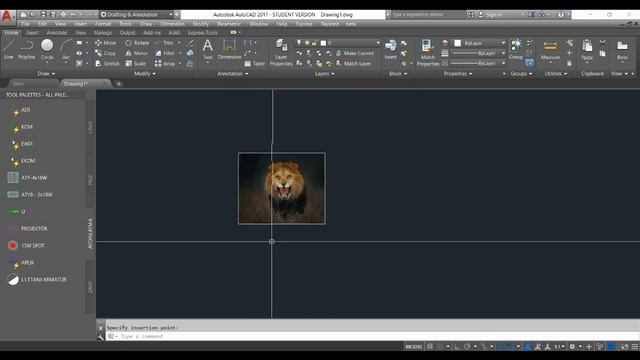The width and height of the screenshot is (640, 360).
Task: Click the layer color swatch in Layers dropdown
Action: (323, 43)
